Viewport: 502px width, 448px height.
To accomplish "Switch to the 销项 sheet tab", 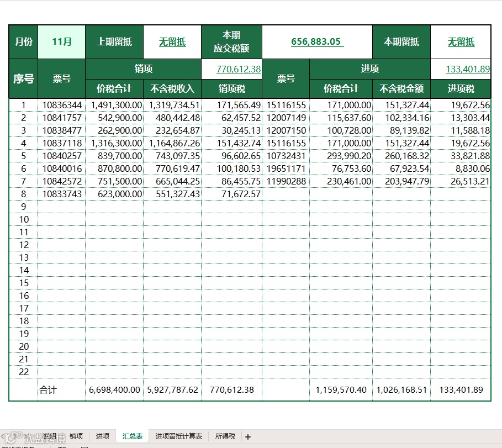I will (76, 436).
